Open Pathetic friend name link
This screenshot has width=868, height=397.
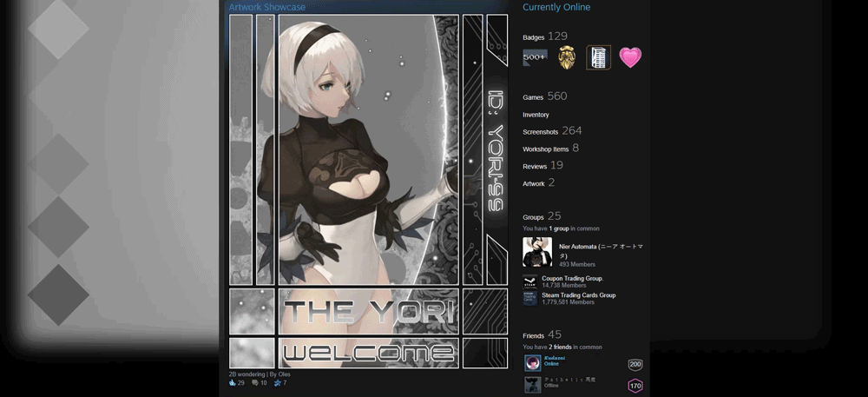[x=571, y=380]
